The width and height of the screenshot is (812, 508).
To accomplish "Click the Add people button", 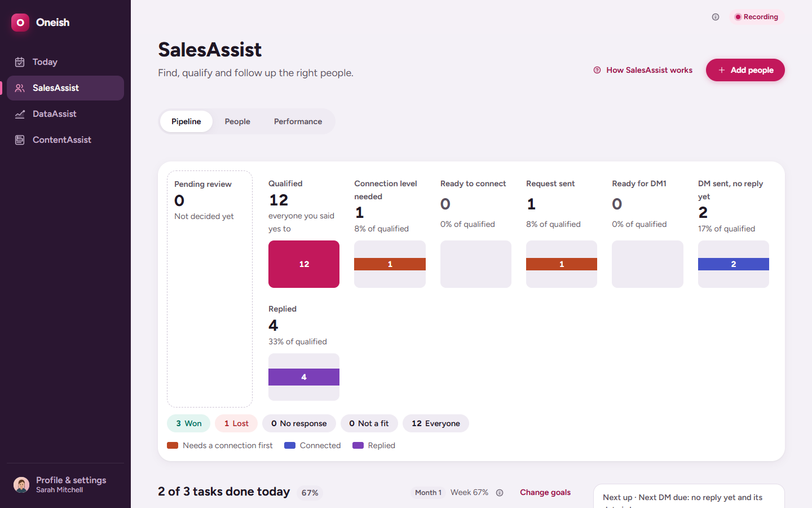I will pyautogui.click(x=745, y=70).
